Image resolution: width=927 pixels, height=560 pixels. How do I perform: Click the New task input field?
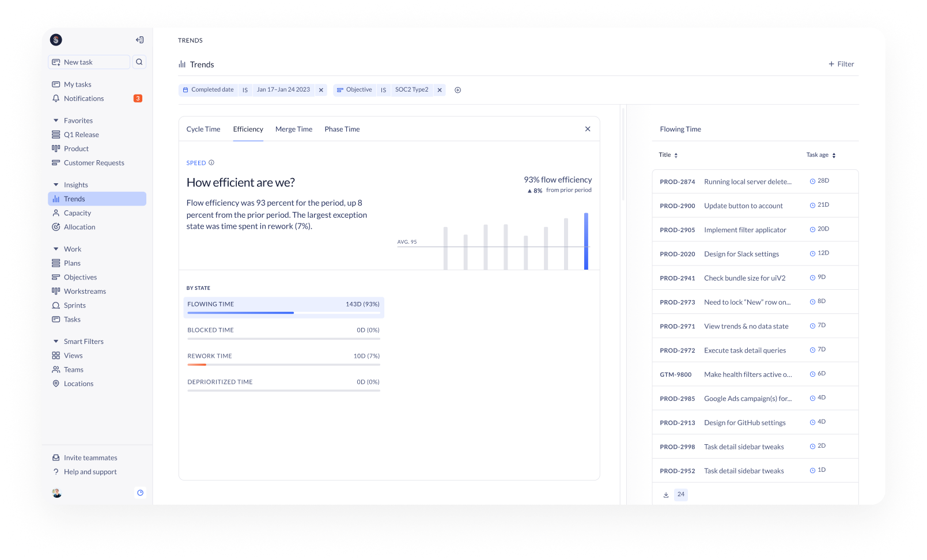click(89, 62)
